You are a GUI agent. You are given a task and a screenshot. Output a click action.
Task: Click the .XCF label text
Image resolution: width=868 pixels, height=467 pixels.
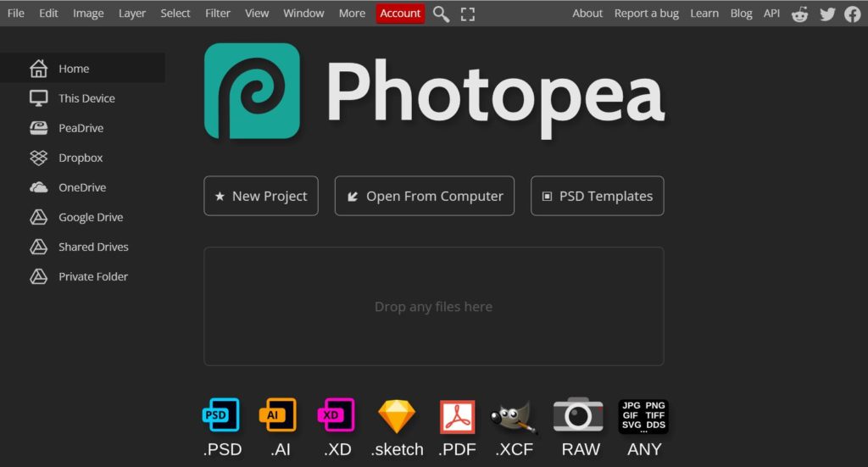pos(515,449)
